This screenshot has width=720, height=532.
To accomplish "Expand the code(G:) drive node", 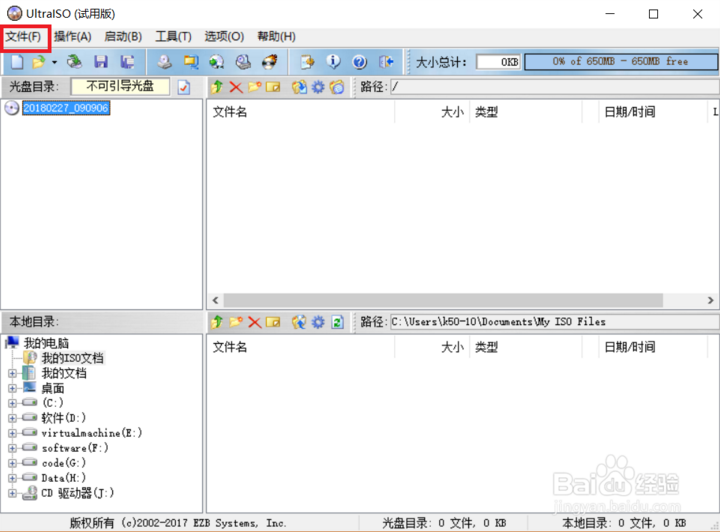I will (12, 463).
